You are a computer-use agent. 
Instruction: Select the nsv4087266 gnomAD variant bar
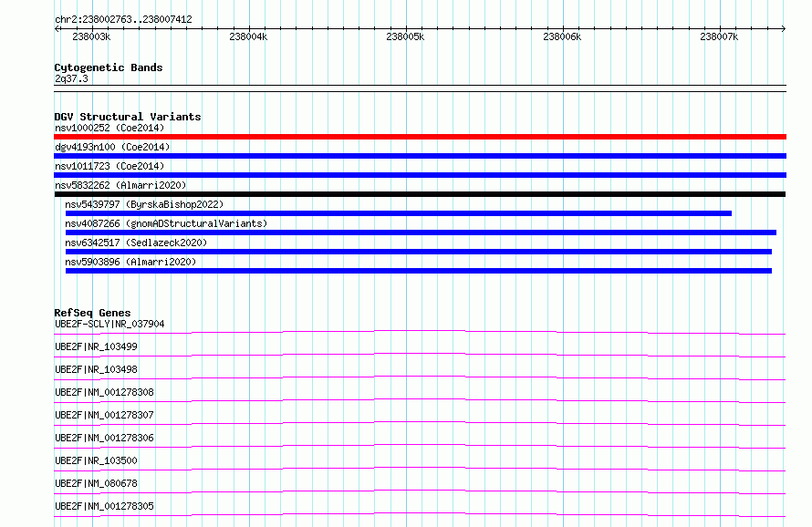421,232
